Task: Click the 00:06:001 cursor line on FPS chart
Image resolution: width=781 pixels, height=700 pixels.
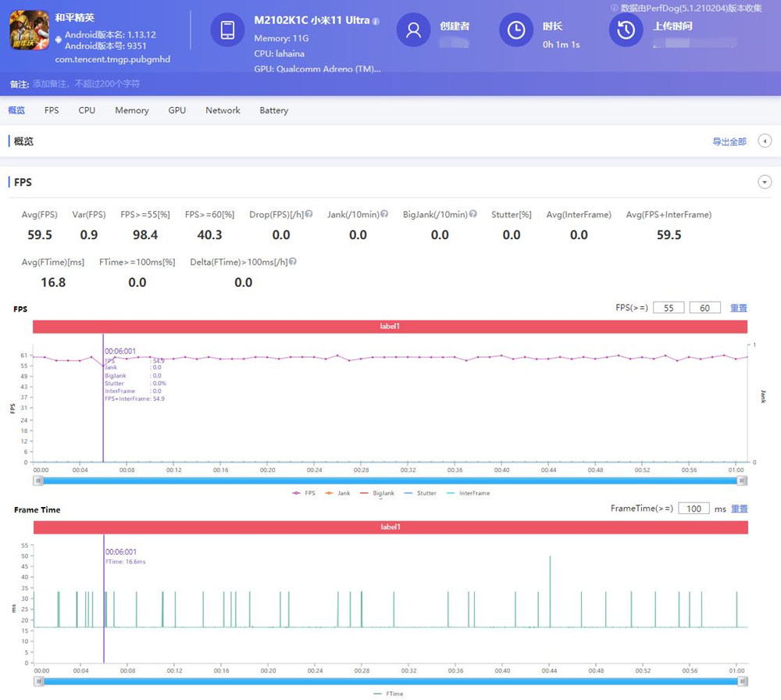Action: point(103,398)
